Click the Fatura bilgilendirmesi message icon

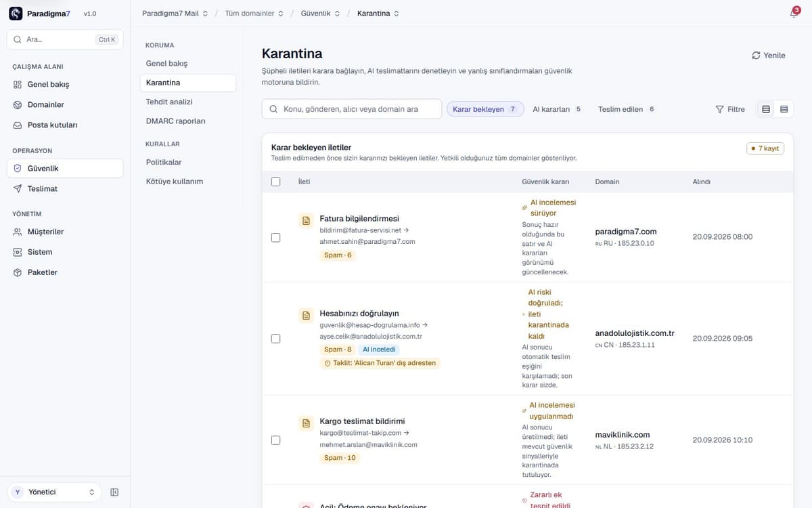pos(306,219)
